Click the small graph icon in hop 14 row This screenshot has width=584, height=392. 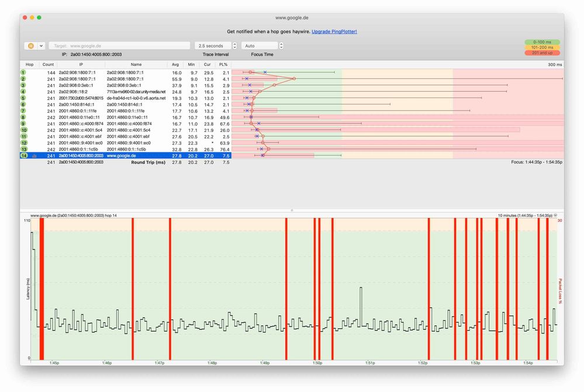(x=34, y=156)
